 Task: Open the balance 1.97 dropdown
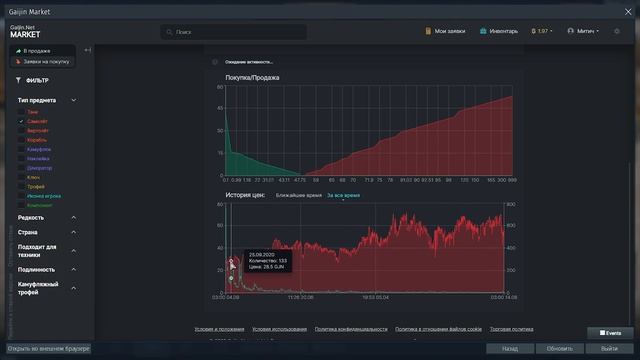pos(542,31)
